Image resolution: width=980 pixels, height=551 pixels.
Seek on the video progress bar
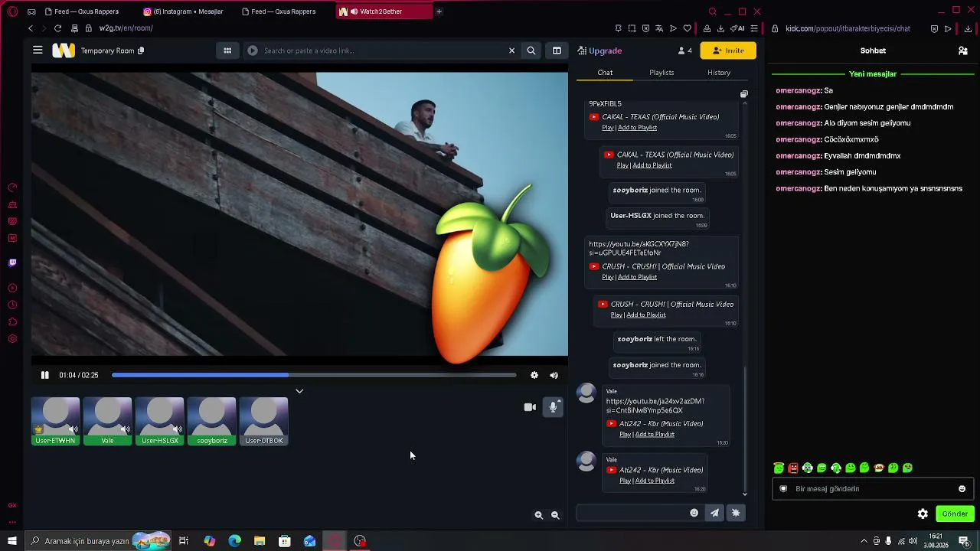(x=314, y=375)
